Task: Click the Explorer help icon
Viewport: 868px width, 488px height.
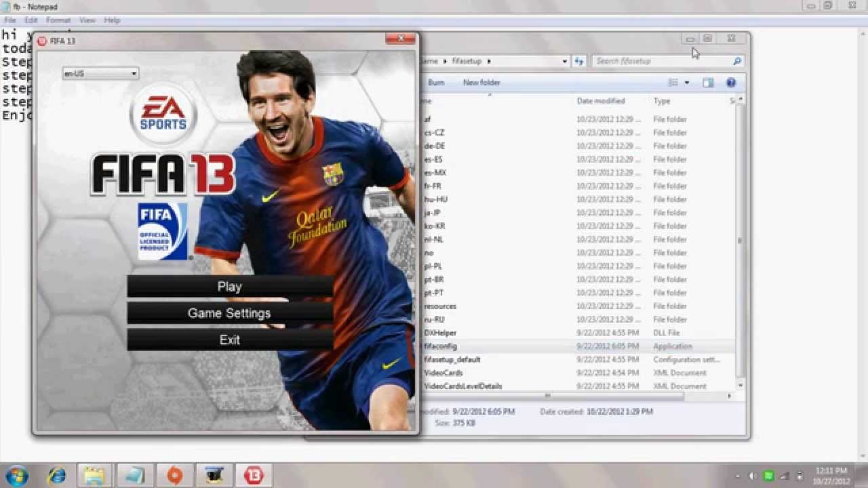Action: pyautogui.click(x=731, y=83)
